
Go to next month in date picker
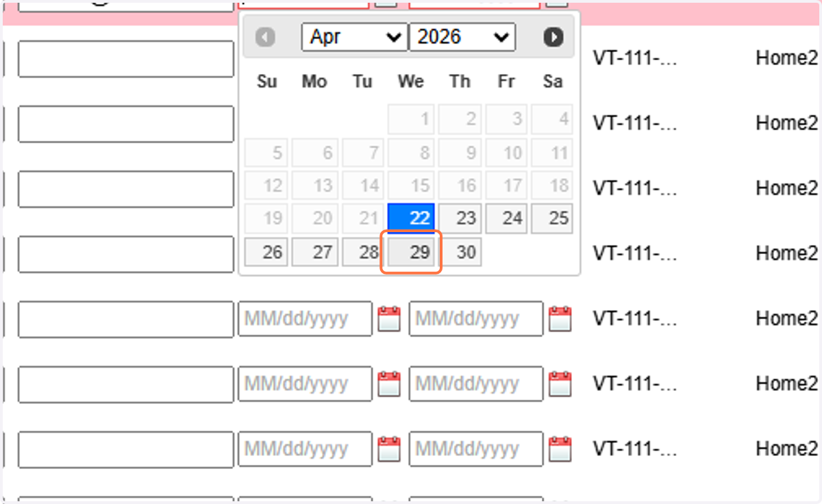(x=553, y=37)
